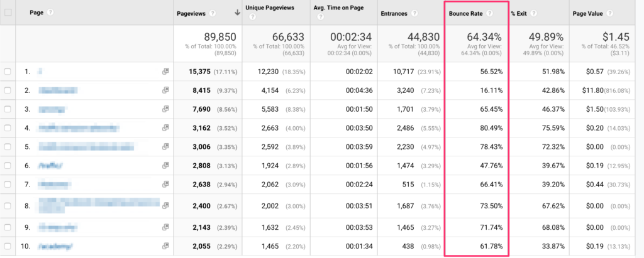Tick the checkbox for row 4
Screen dimensions: 644x258
[8, 128]
